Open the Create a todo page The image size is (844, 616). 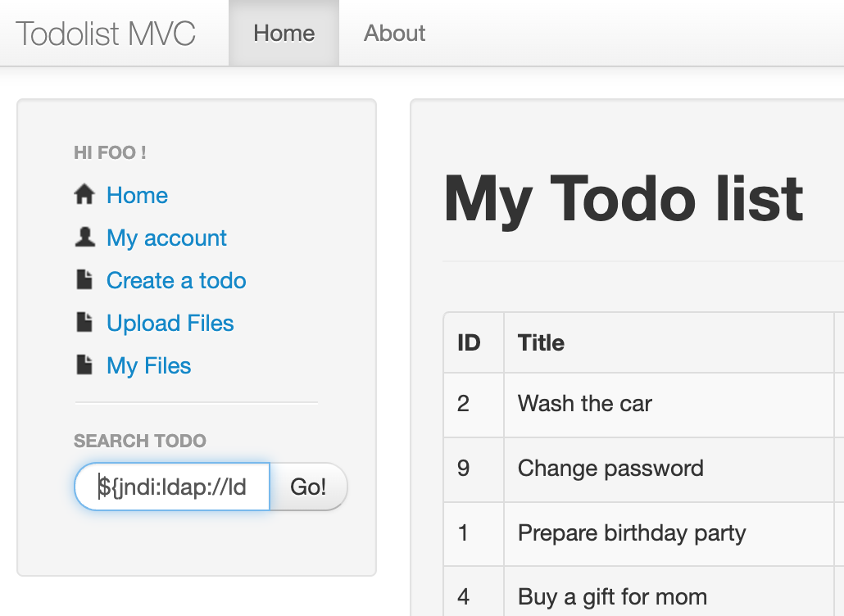pos(175,280)
